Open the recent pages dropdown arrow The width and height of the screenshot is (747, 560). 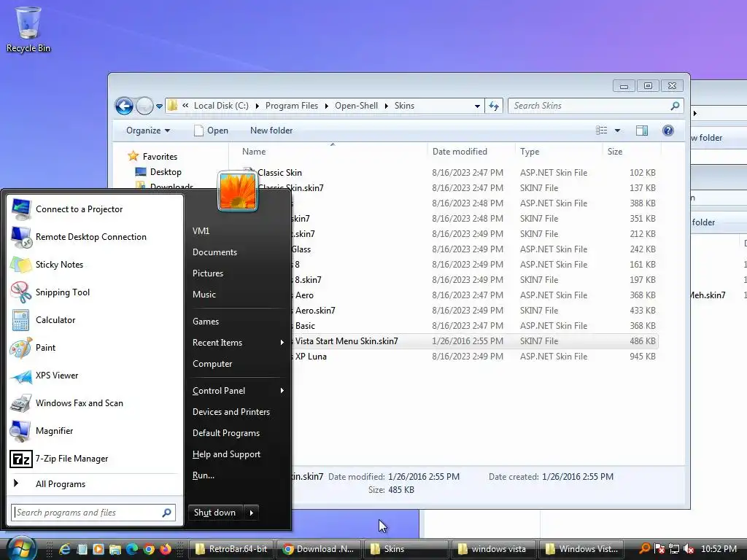coord(159,106)
